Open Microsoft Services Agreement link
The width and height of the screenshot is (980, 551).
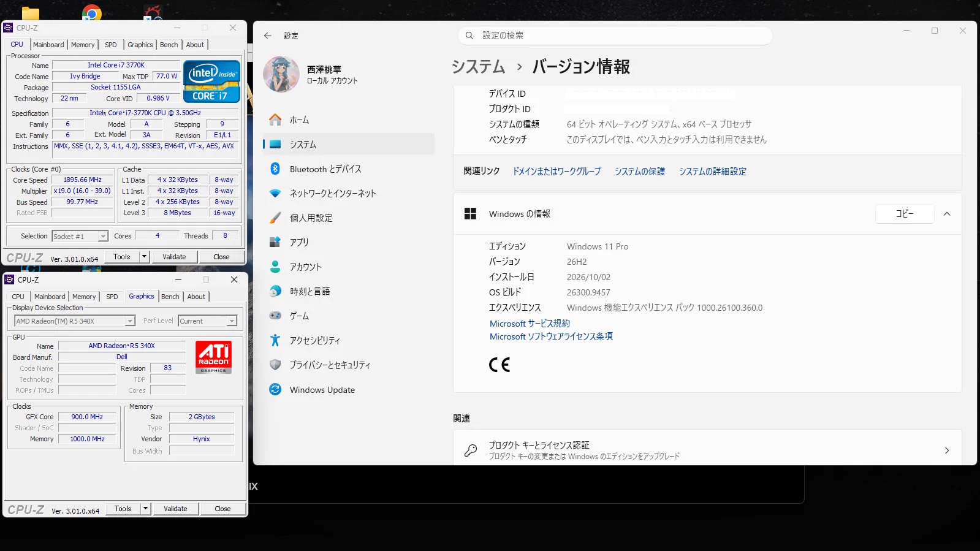530,323
